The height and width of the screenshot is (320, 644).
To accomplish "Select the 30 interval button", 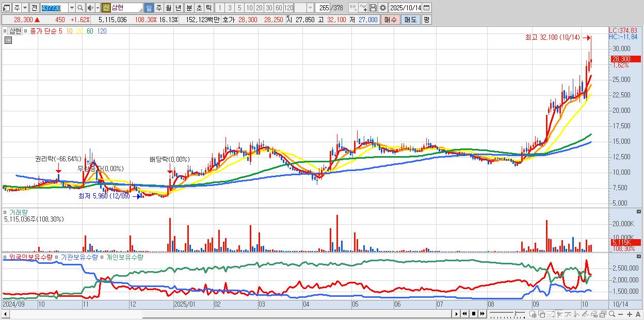I will (x=269, y=8).
